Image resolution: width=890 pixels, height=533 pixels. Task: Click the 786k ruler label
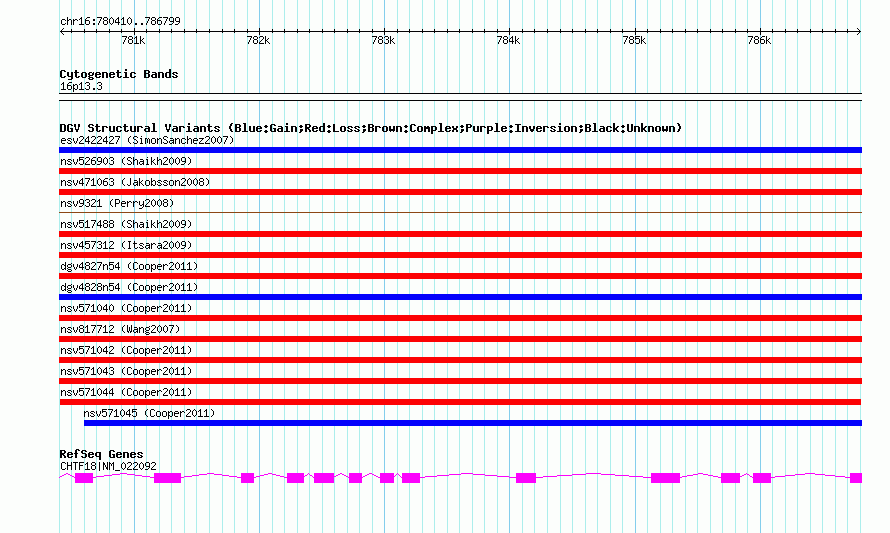[x=759, y=40]
